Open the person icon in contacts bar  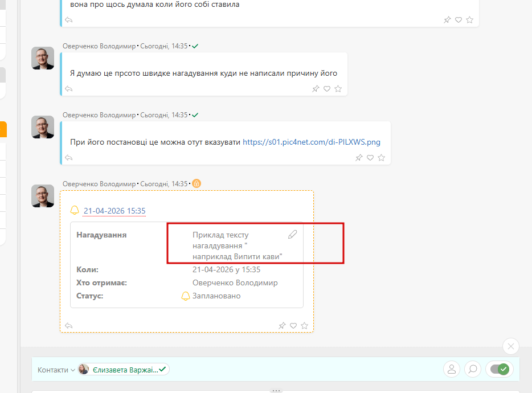click(x=452, y=369)
